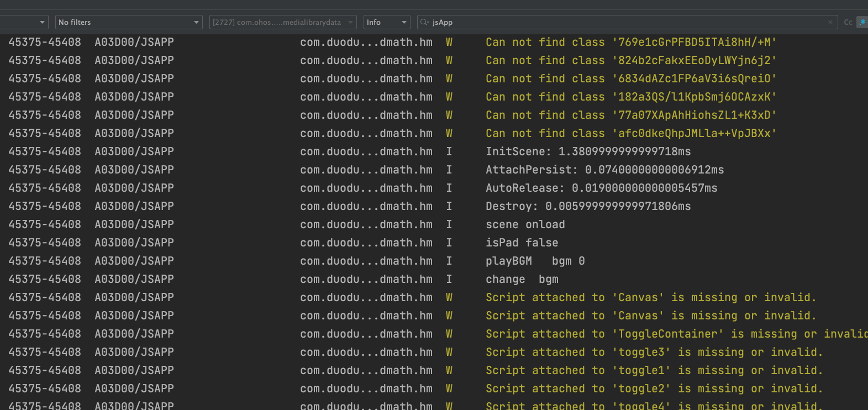Select the 'scene onload' log message

pyautogui.click(x=525, y=224)
